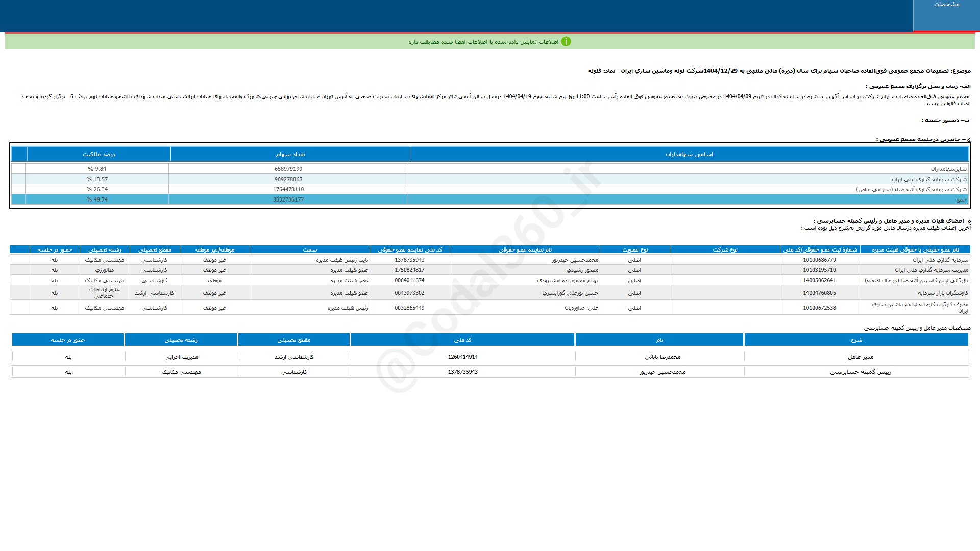
Task: Click the شرح column header
Action: coord(856,340)
